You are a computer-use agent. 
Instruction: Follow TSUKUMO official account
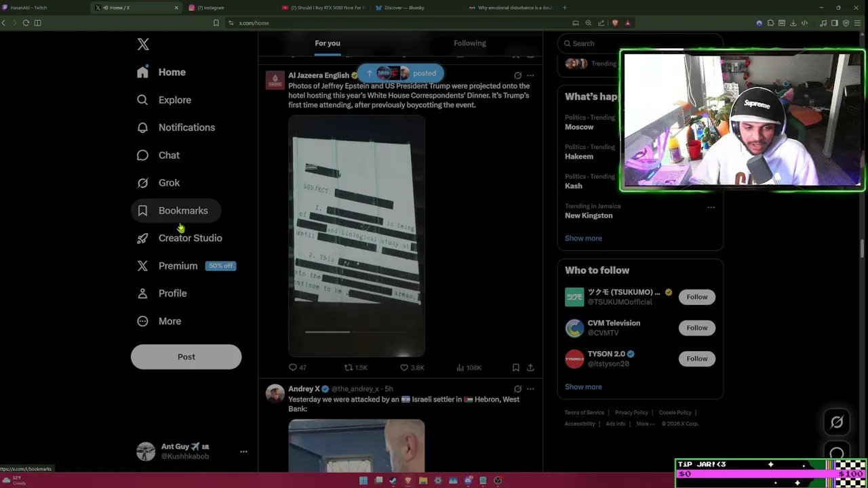coord(696,297)
